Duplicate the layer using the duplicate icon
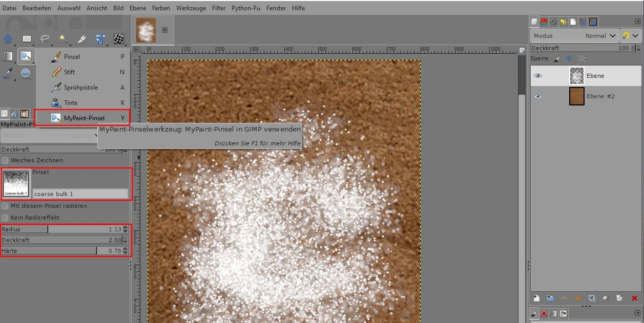This screenshot has height=323, width=644. click(x=592, y=298)
